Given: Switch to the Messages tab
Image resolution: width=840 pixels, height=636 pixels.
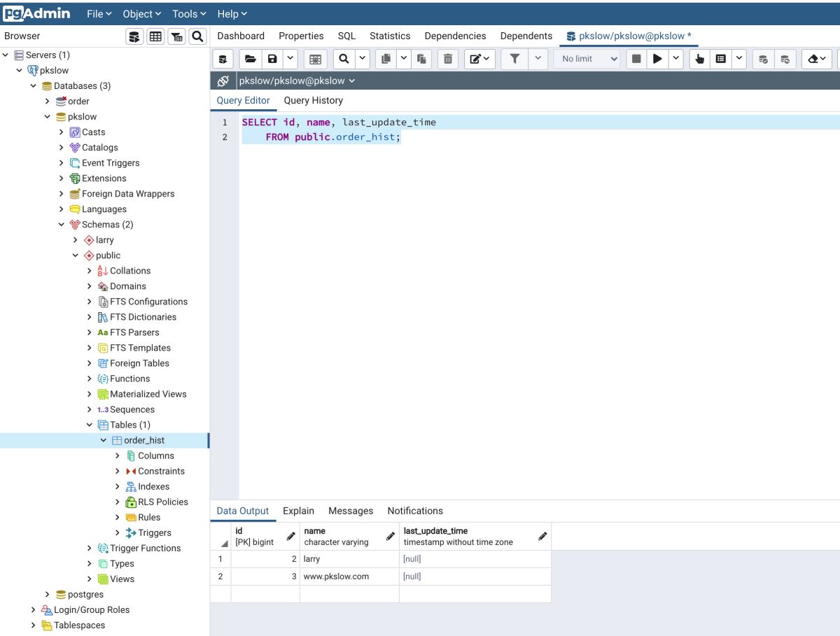Looking at the screenshot, I should point(351,511).
